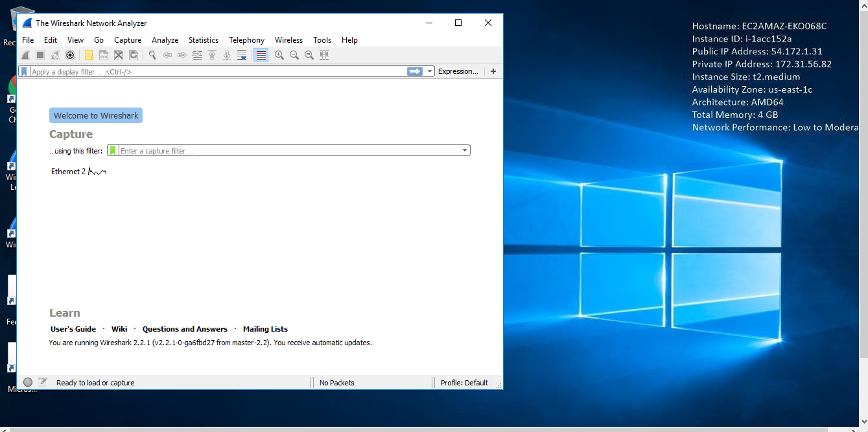Viewport: 868px width, 432px height.
Task: Open the Telephony menu
Action: tap(246, 40)
